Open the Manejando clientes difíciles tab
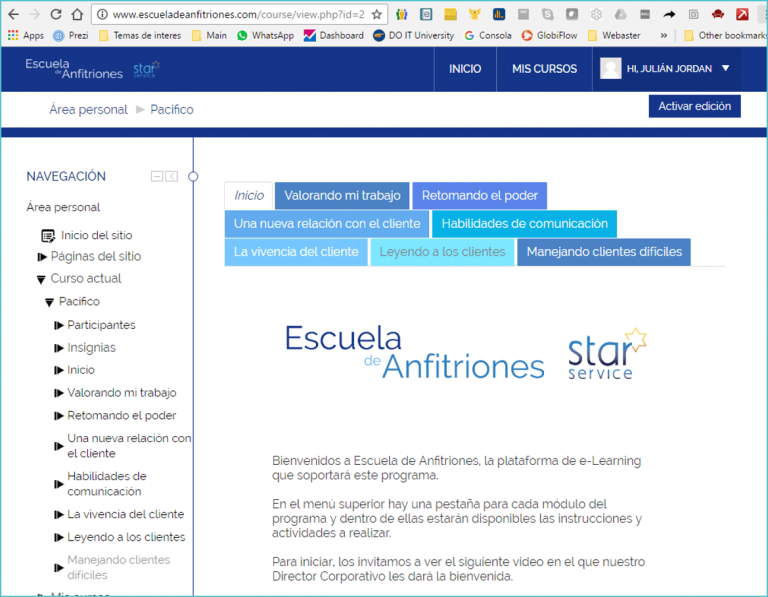This screenshot has width=768, height=597. click(604, 252)
